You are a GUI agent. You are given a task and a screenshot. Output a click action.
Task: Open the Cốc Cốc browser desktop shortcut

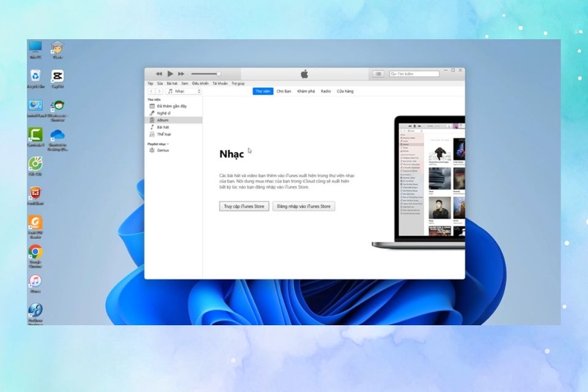coord(35,166)
